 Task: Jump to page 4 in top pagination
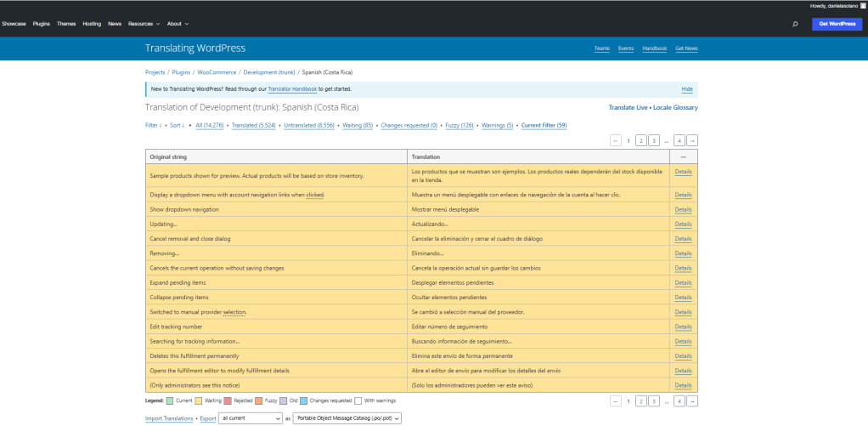pyautogui.click(x=679, y=140)
